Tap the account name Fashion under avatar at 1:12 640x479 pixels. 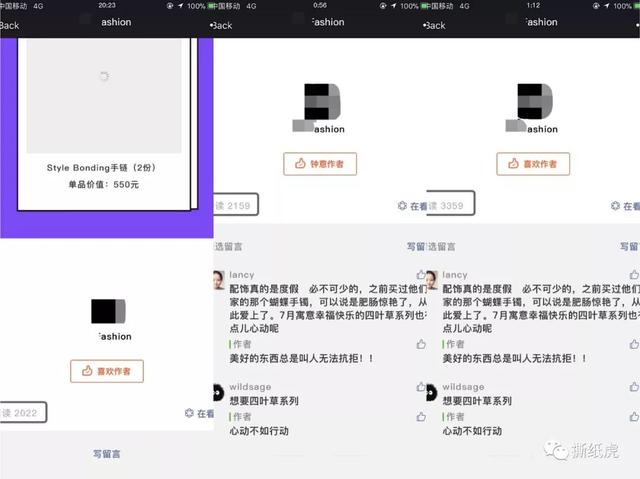click(x=542, y=129)
